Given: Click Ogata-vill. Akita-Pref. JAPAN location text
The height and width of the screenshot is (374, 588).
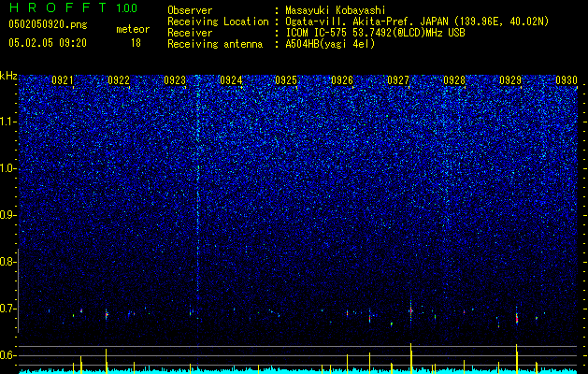Looking at the screenshot, I should coord(417,22).
